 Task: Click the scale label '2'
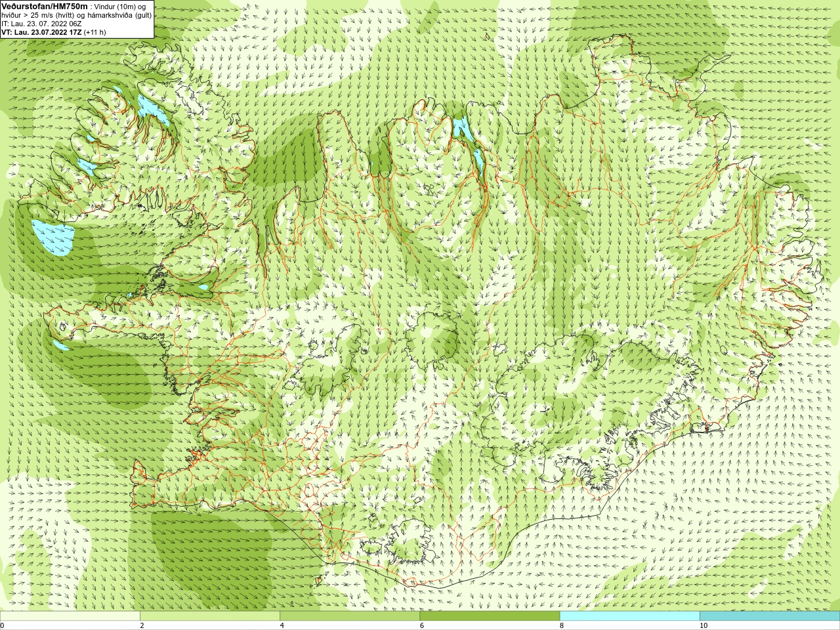click(142, 626)
